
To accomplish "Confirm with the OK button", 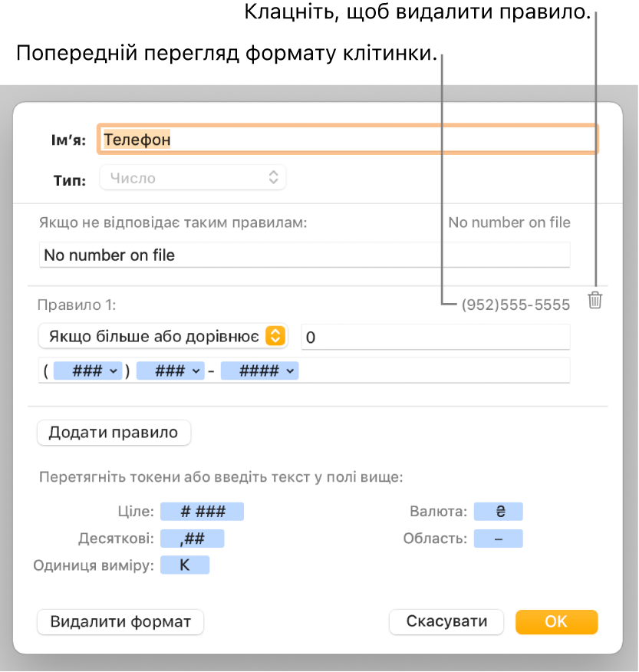I will tap(556, 622).
